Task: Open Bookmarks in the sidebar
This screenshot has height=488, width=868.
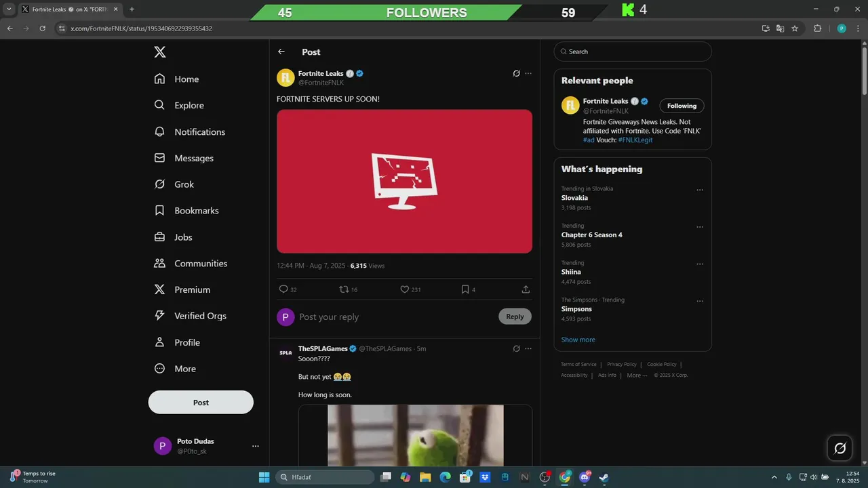Action: click(x=186, y=211)
